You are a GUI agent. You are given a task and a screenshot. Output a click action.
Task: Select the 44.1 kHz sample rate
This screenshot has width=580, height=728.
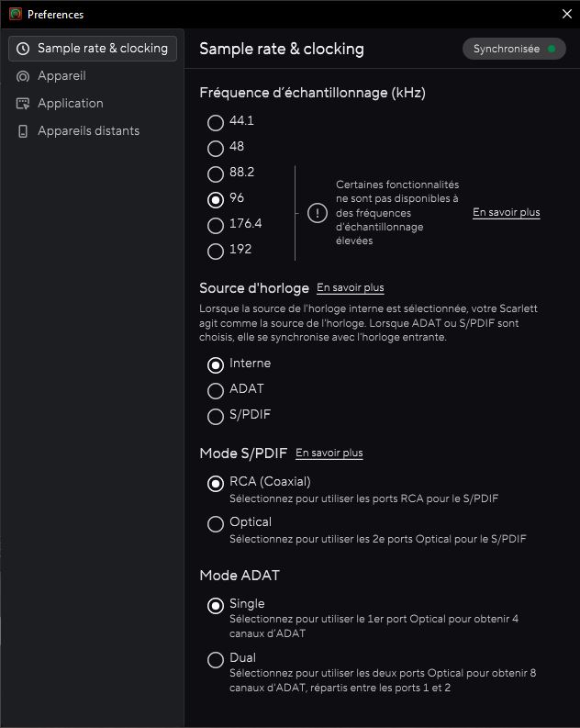point(216,122)
